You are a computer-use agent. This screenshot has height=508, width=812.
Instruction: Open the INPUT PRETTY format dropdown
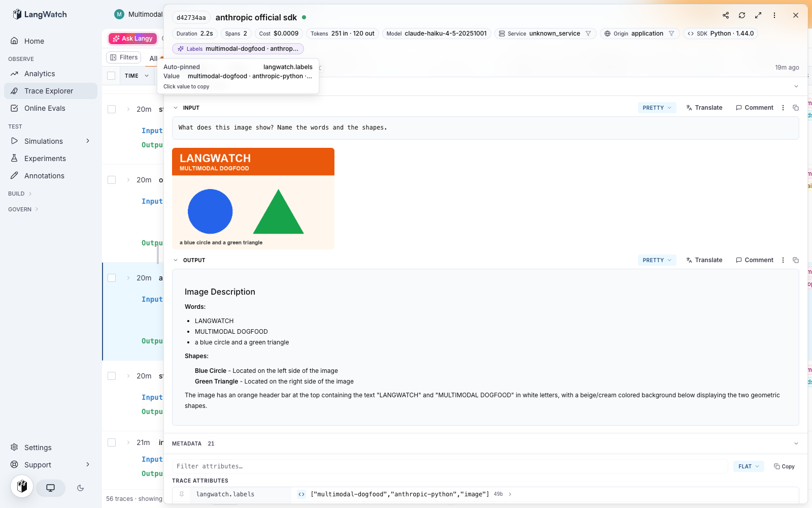657,108
